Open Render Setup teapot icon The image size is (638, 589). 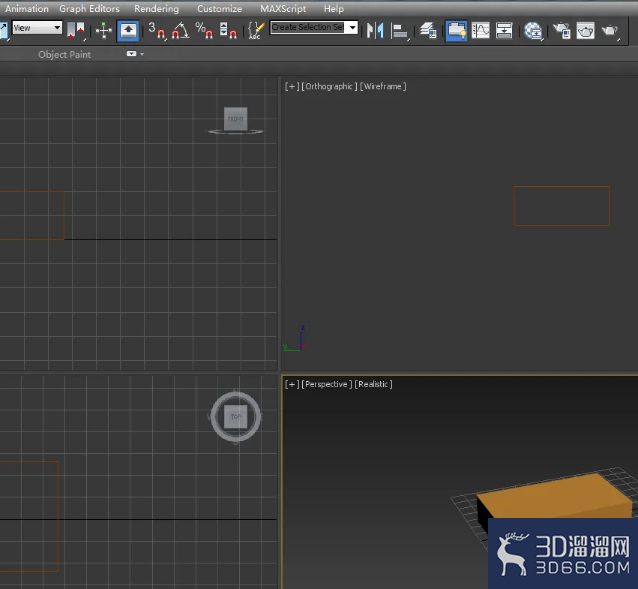562,31
